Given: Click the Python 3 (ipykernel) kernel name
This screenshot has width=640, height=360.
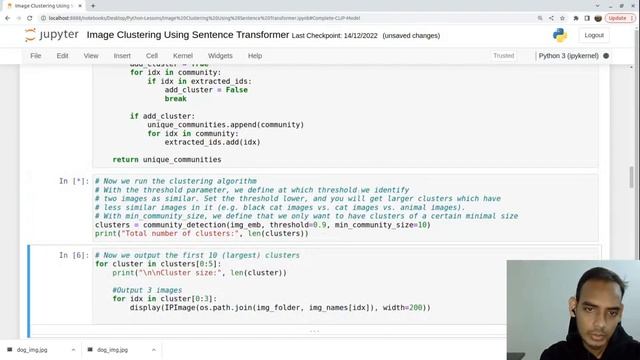Looking at the screenshot, I should [568, 56].
